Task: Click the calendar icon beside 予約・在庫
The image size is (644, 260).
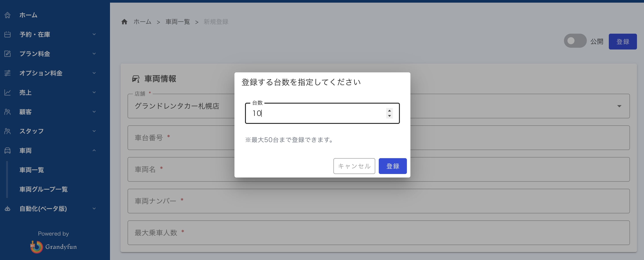Action: (x=7, y=34)
